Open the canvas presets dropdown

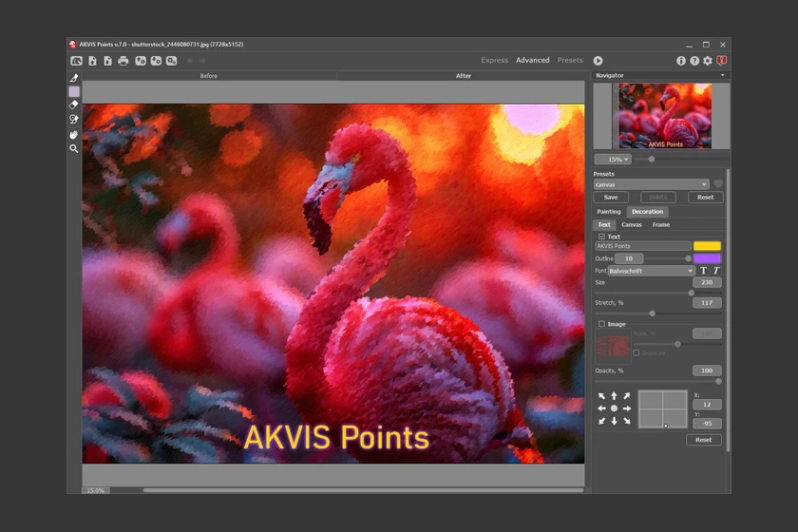click(x=652, y=184)
